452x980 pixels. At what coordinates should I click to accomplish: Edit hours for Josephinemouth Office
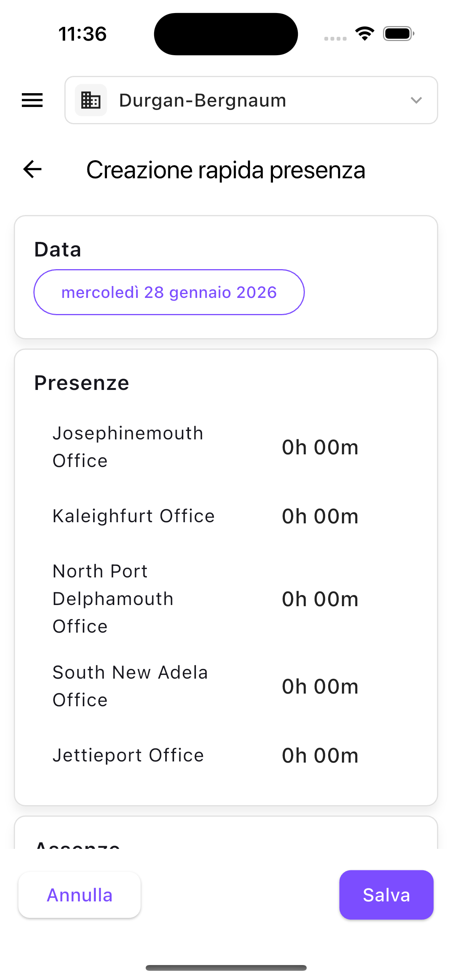[320, 447]
